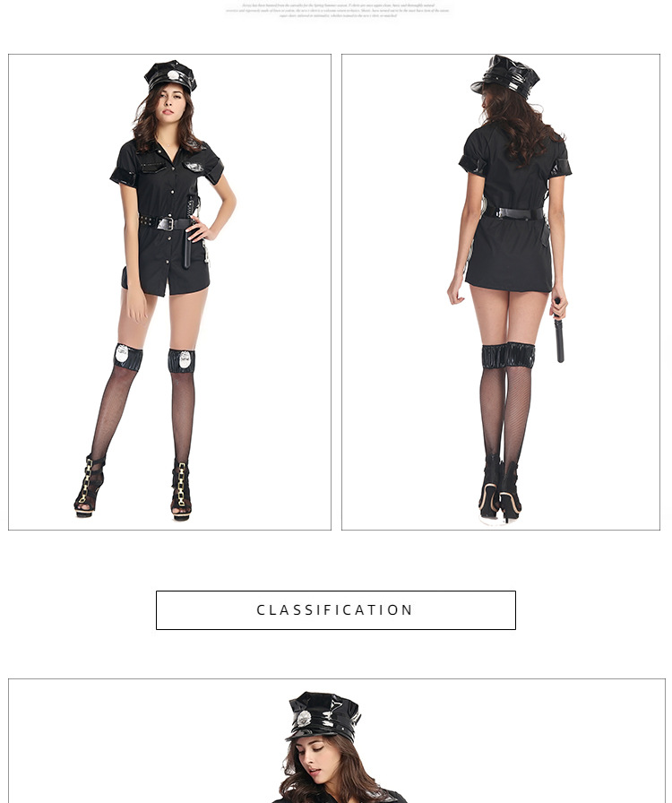Image resolution: width=672 pixels, height=803 pixels.
Task: Click the hat badge in front-view photo
Action: pos(173,75)
